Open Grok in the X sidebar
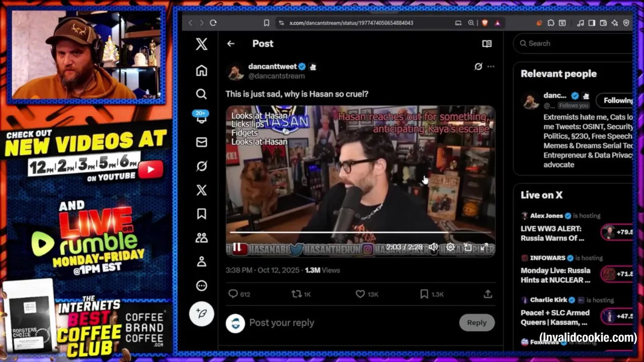644x362 pixels. pos(202,166)
